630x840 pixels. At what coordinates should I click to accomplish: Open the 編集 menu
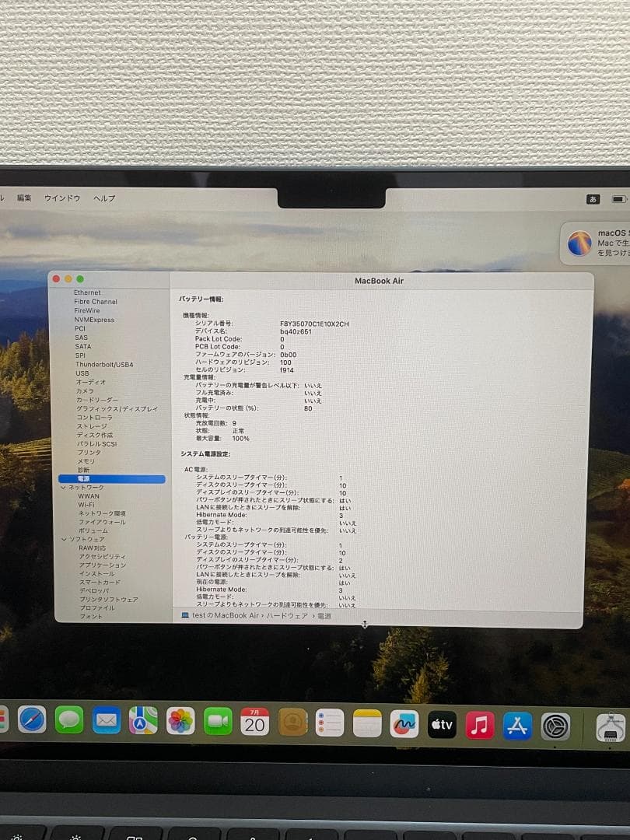[x=24, y=198]
